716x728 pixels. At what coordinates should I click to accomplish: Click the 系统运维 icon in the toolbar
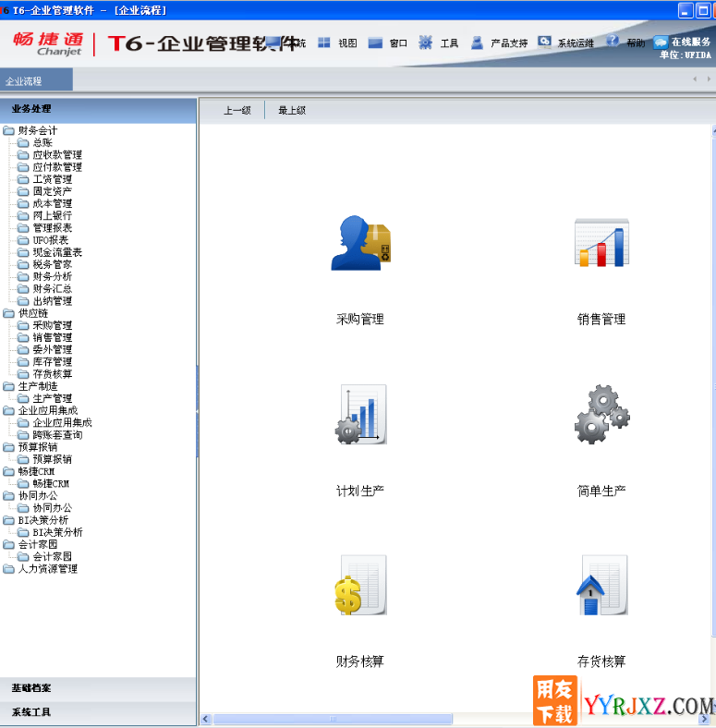[544, 42]
